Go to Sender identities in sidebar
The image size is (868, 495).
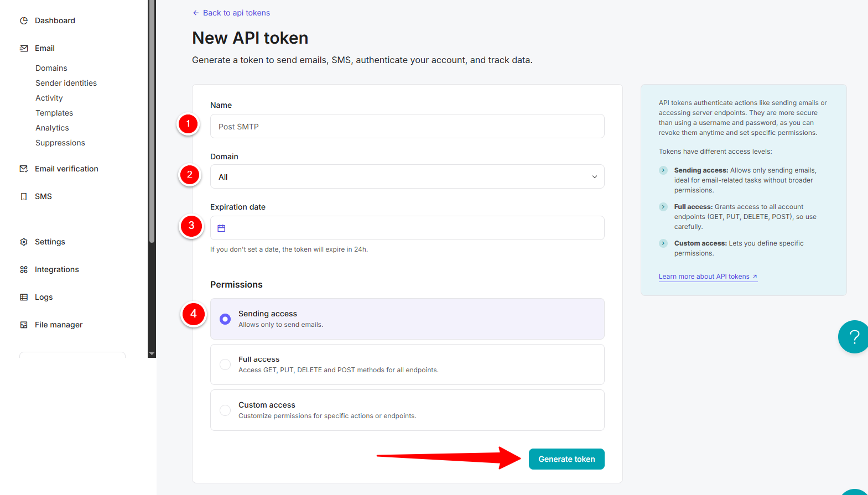pos(66,83)
